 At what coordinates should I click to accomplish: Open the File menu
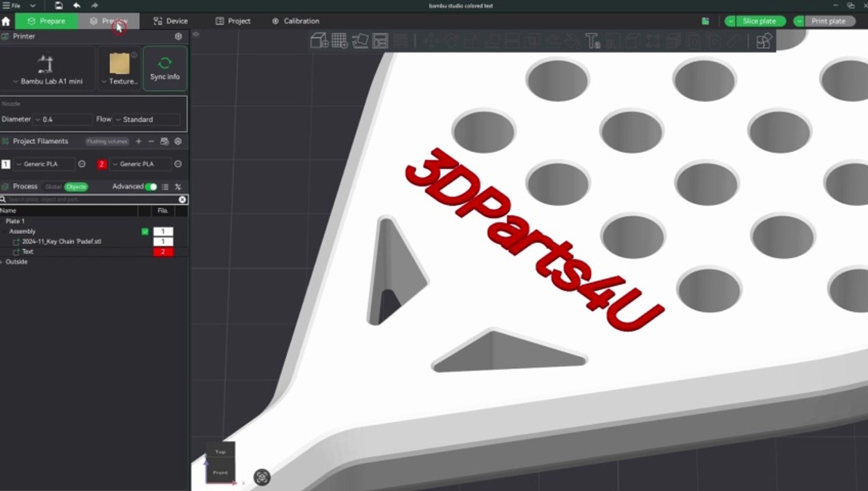[12, 5]
